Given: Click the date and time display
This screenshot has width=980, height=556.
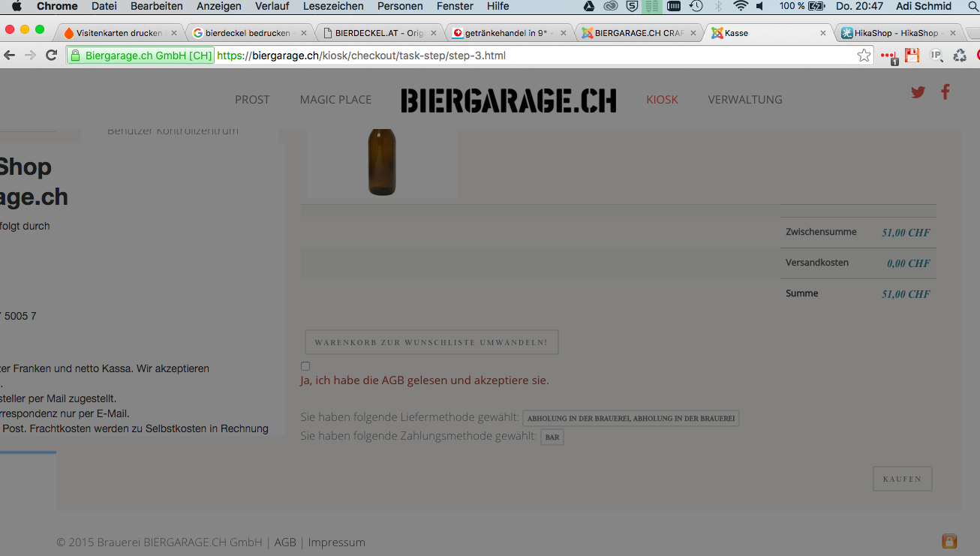Looking at the screenshot, I should pos(859,7).
